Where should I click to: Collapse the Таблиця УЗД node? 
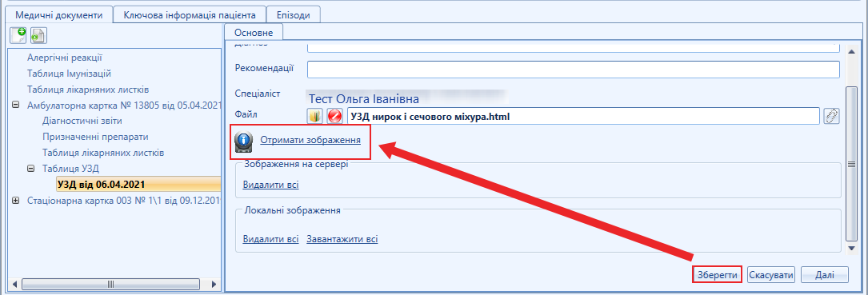click(x=31, y=168)
